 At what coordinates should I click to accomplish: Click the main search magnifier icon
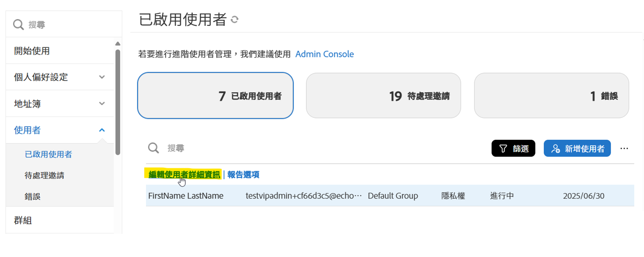click(x=153, y=148)
